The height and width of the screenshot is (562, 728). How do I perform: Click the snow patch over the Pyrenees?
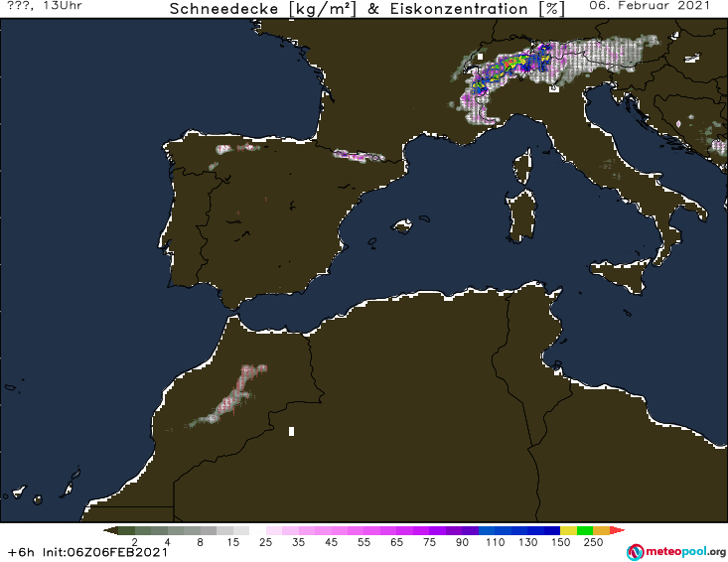(359, 156)
